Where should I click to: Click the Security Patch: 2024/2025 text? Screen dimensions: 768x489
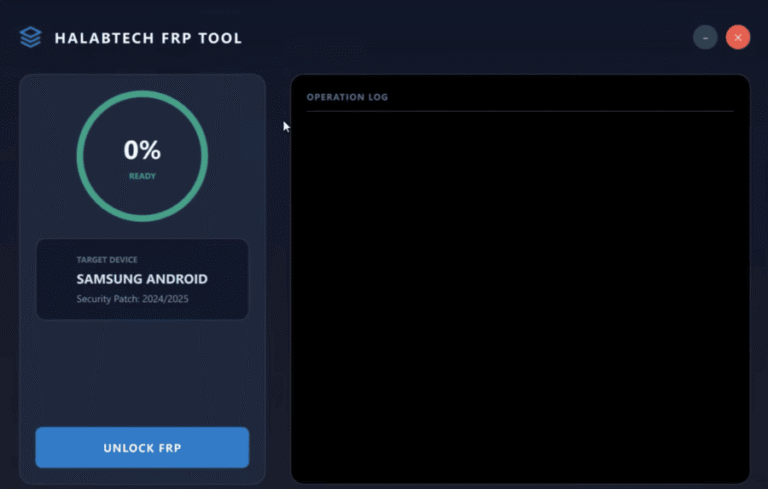[x=132, y=299]
